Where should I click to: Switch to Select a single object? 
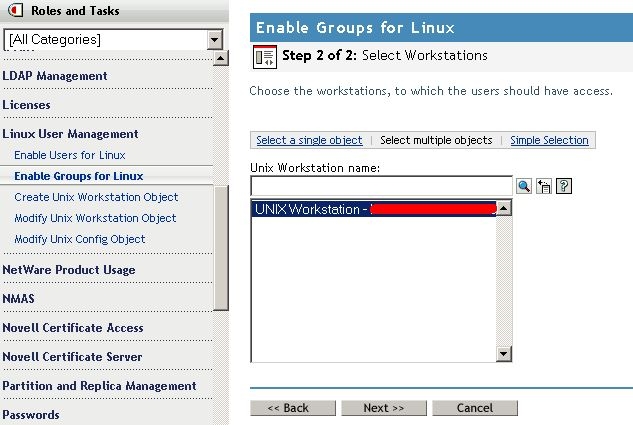click(x=309, y=140)
